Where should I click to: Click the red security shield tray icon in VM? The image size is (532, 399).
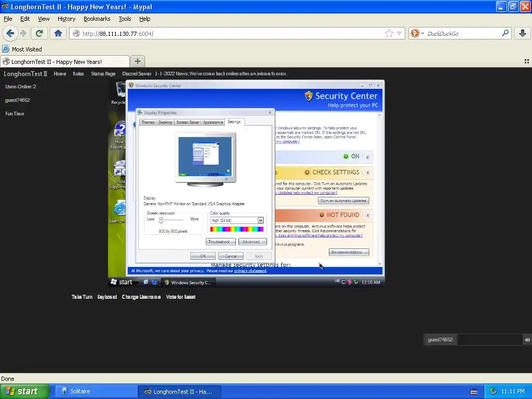(x=350, y=282)
